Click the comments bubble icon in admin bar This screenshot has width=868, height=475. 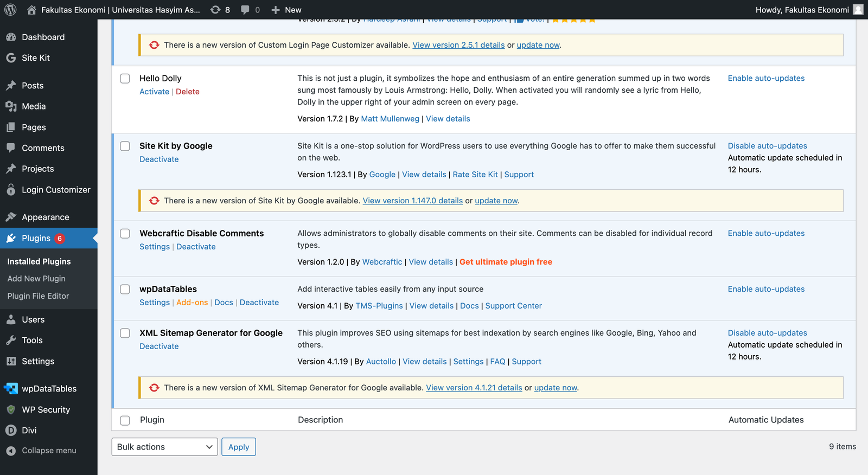pos(245,10)
